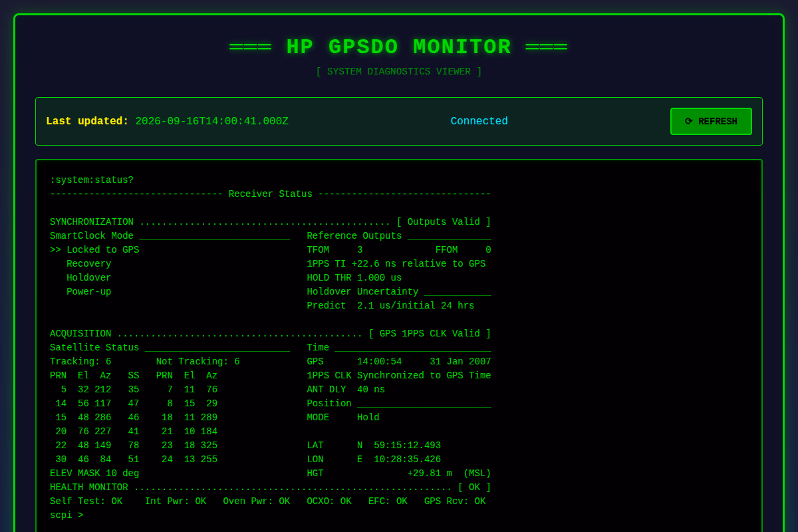Click '[ GPS 1PPS CLK Valid ]' on ACQUISITION line
Screen dimensions: 798x532
coord(430,334)
